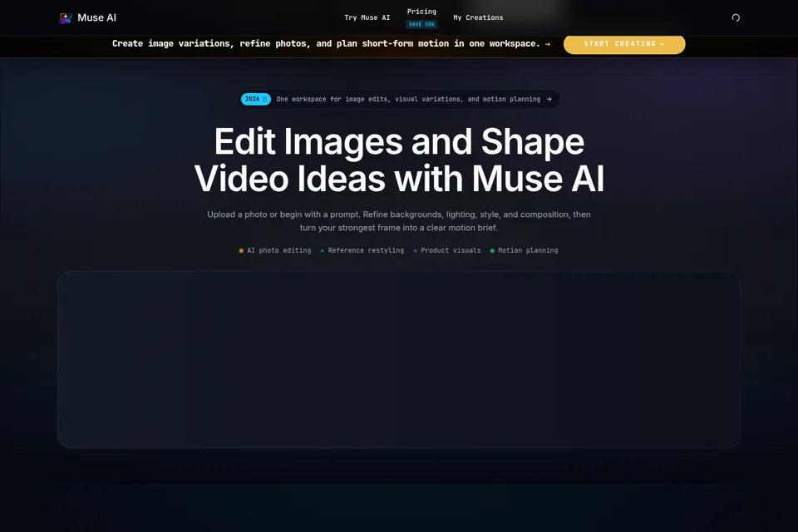The height and width of the screenshot is (532, 798).
Task: Click the orange dot beside AI photo editing
Action: click(241, 250)
